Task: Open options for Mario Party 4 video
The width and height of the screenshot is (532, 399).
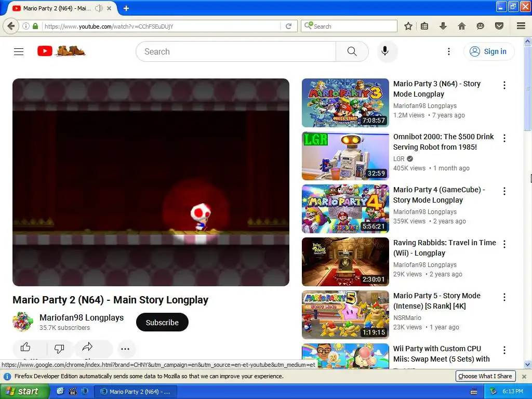Action: point(504,191)
